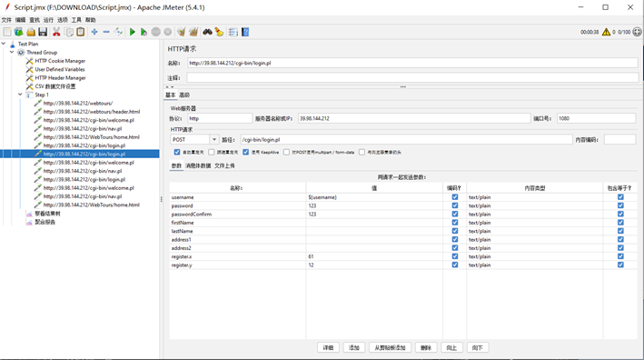644x360 pixels.
Task: Open the 选项 menu
Action: point(63,20)
